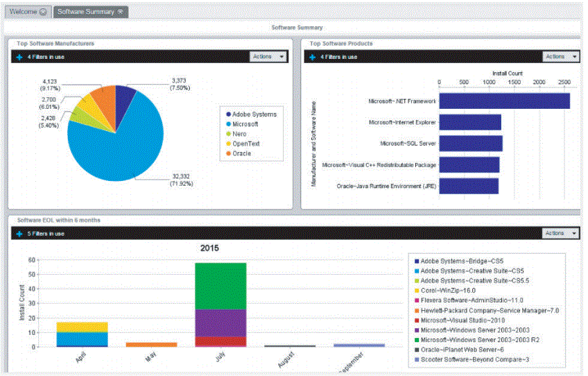This screenshot has width=588, height=376.
Task: Click red Visual Studio 2010 segment in July
Action: (x=221, y=341)
